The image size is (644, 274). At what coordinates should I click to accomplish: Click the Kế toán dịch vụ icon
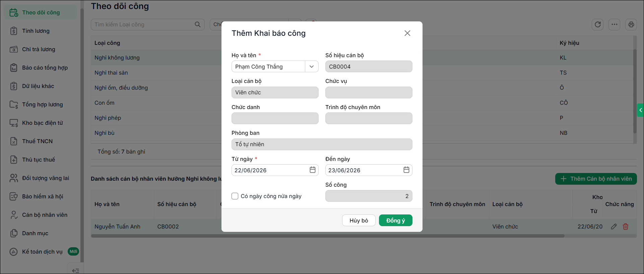point(14,252)
